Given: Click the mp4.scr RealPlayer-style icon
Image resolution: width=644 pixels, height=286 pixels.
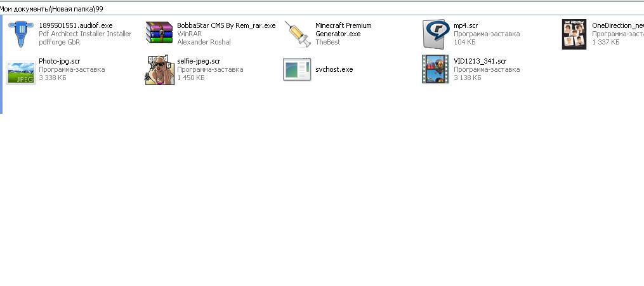Looking at the screenshot, I should click(x=436, y=34).
